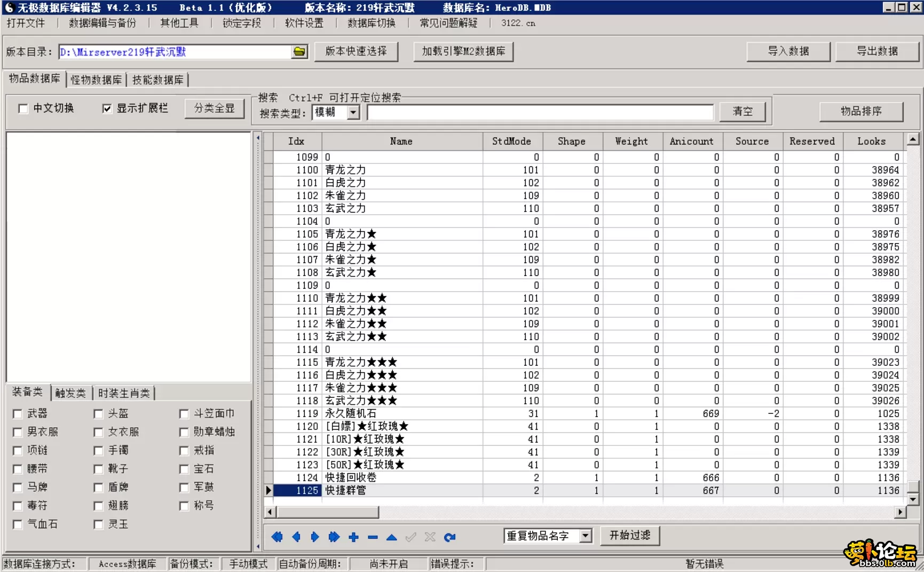This screenshot has width=924, height=572.
Task: Select row 快捷回收卷
Action: point(588,477)
